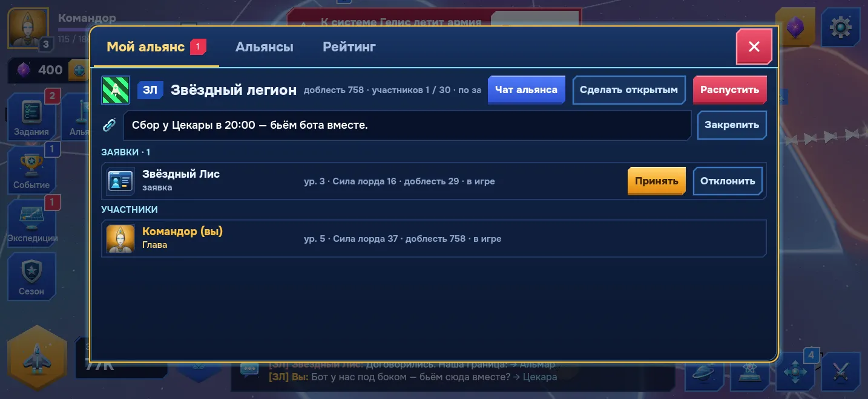
Task: Open the Задания checklist icon in the sidebar
Action: (x=31, y=116)
